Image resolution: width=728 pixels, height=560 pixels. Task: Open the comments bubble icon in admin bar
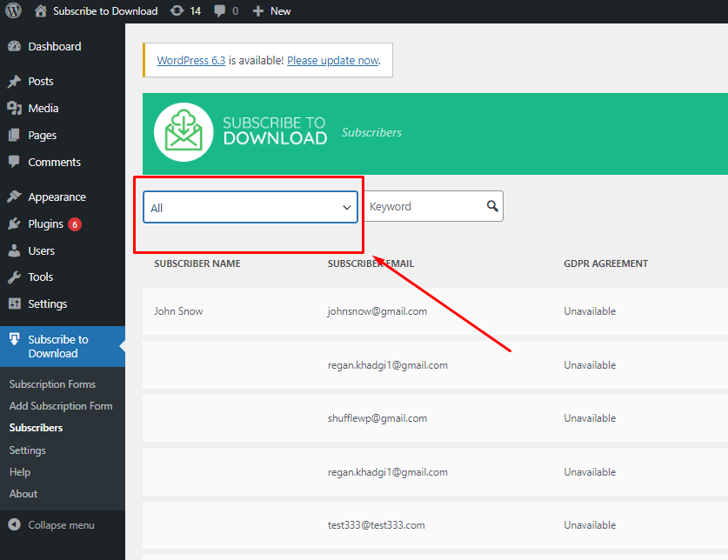coord(219,11)
